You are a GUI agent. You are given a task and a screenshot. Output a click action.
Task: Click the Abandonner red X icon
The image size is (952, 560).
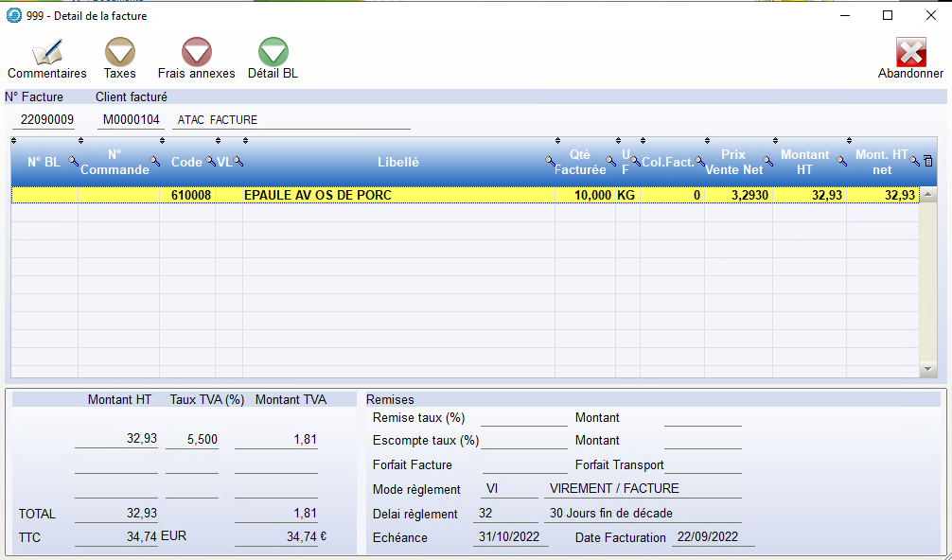pos(910,54)
